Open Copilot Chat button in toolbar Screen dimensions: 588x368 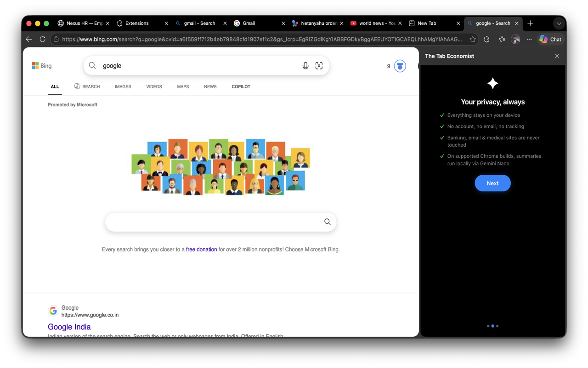tap(550, 40)
